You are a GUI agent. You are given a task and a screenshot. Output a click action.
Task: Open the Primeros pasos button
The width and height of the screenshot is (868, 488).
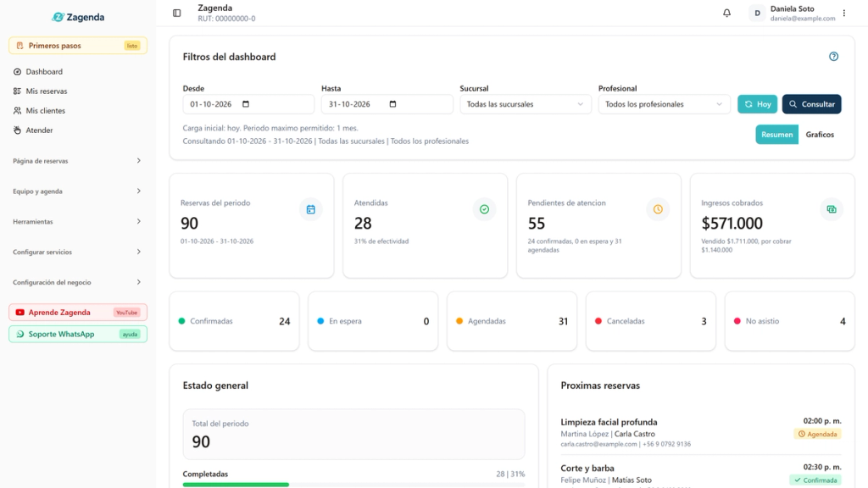click(77, 46)
